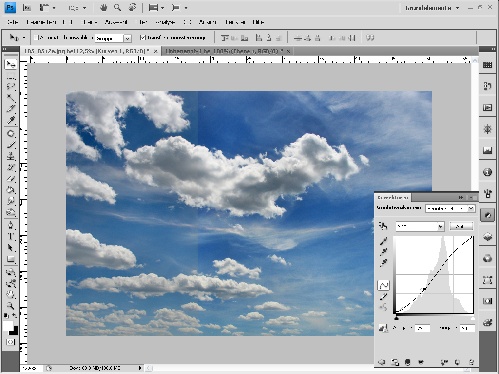Click the foreground color swatch
This screenshot has width=499, height=374.
click(x=8, y=325)
